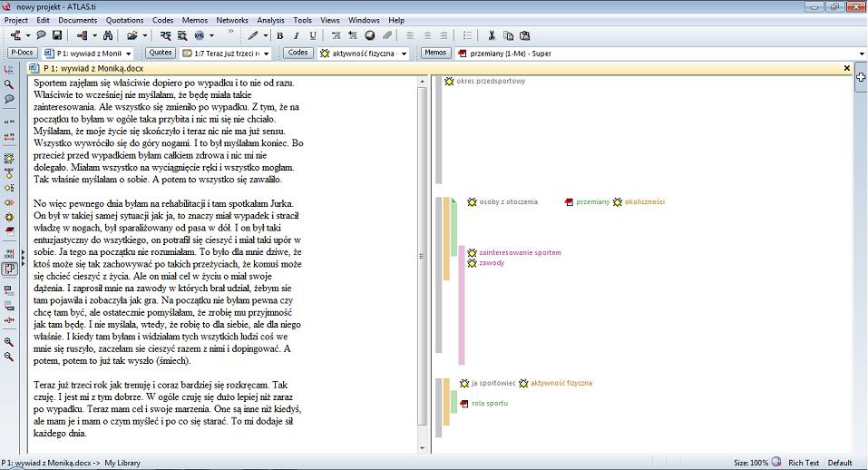
Task: Click the Paste clipboard icon
Action: (x=525, y=35)
